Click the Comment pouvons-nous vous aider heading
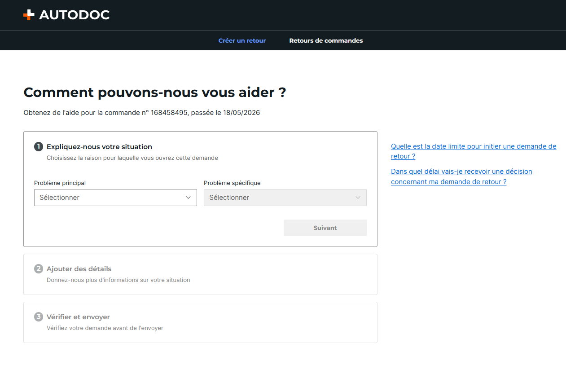The width and height of the screenshot is (566, 392). pyautogui.click(x=155, y=92)
